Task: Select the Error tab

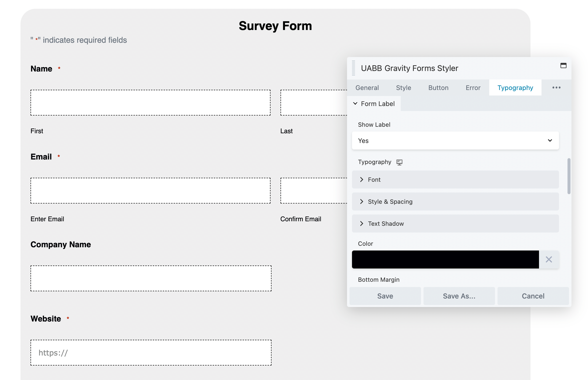Action: point(473,88)
